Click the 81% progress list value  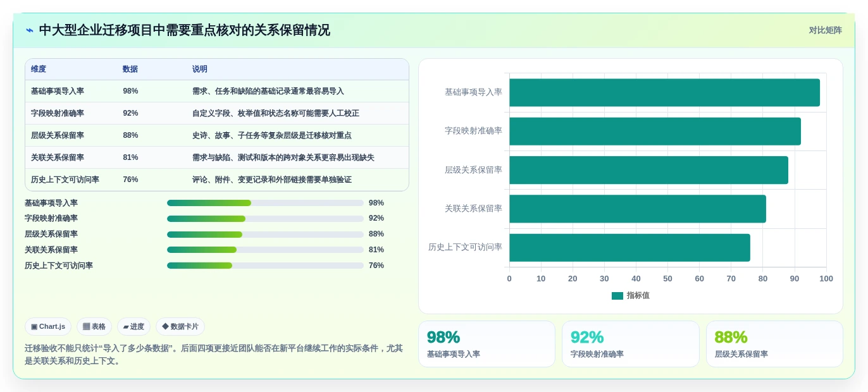pos(376,250)
